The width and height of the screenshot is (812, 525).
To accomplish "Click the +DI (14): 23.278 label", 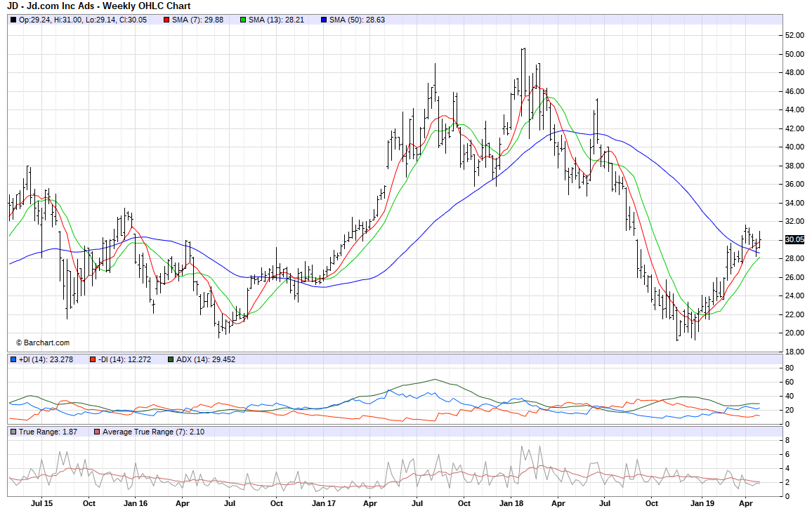I will click(x=46, y=359).
